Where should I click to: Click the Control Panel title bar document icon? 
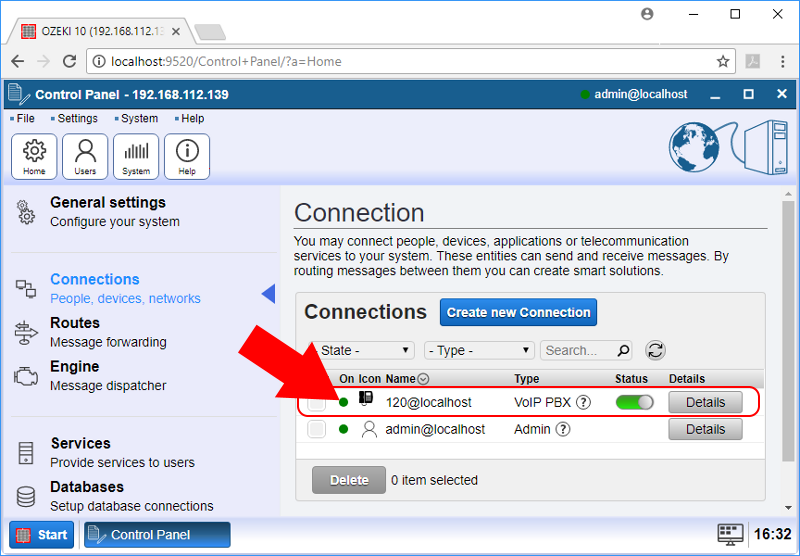(x=18, y=94)
